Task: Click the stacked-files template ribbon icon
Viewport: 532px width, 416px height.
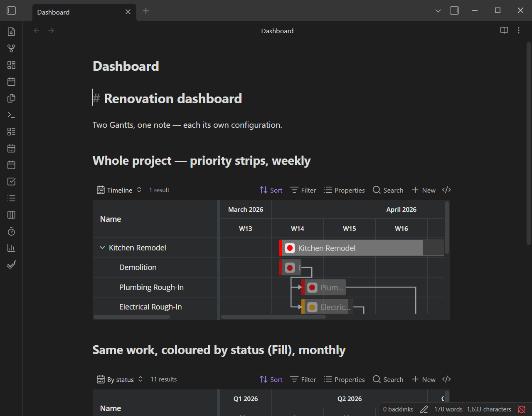Action: [x=11, y=98]
